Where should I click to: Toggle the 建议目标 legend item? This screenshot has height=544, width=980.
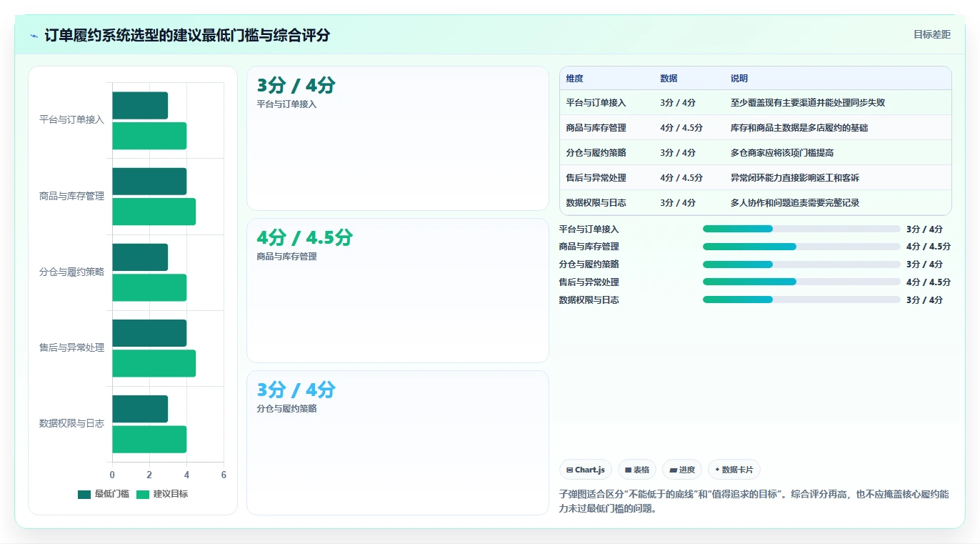coord(162,494)
